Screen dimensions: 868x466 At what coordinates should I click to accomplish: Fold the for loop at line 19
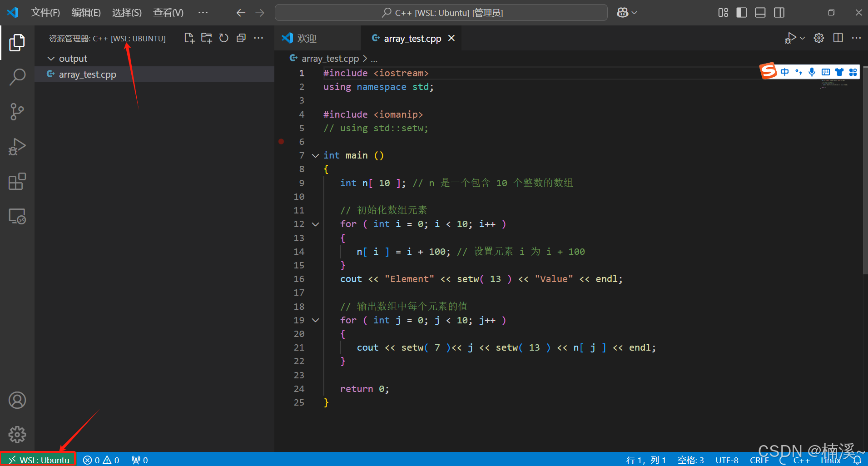click(315, 321)
